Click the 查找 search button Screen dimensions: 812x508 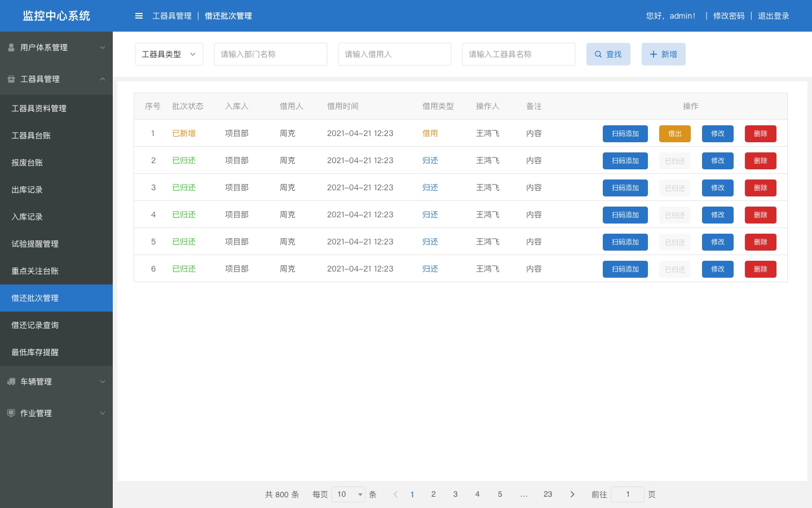click(x=608, y=54)
